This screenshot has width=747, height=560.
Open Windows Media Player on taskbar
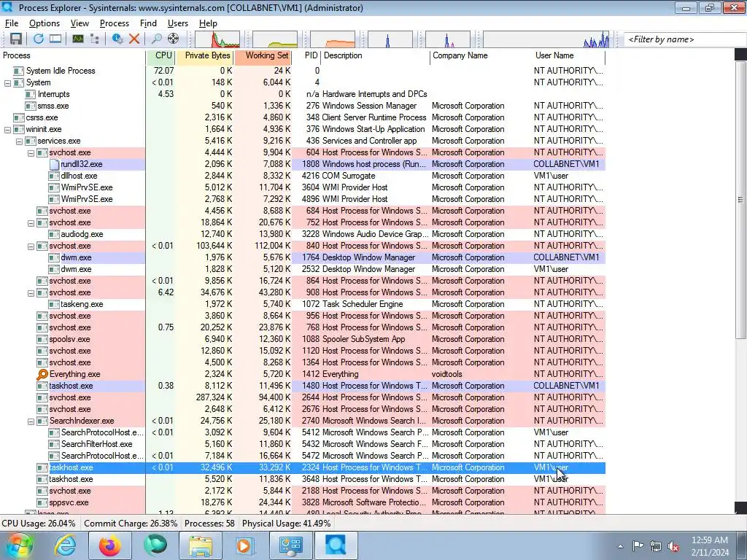point(245,545)
